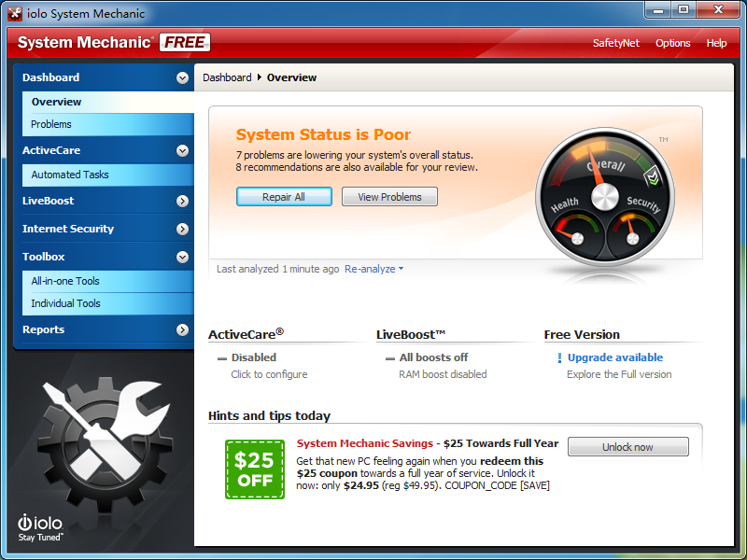Viewport: 747px width, 560px height.
Task: Click the System Mechanic title bar app icon
Action: tap(15, 14)
